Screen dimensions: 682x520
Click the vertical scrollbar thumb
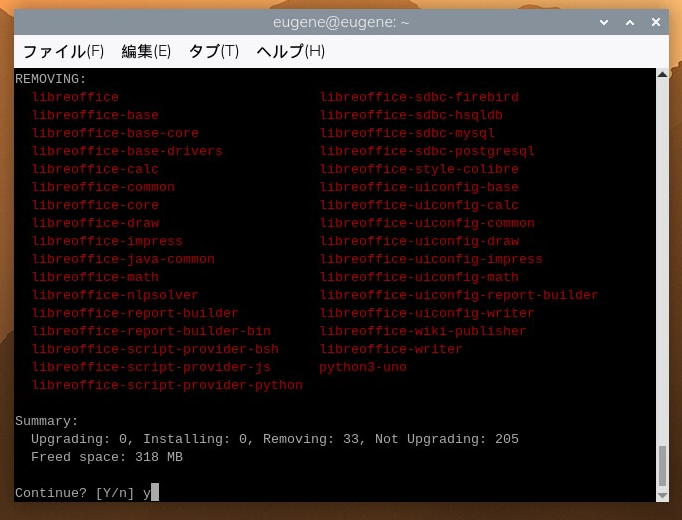(x=662, y=466)
